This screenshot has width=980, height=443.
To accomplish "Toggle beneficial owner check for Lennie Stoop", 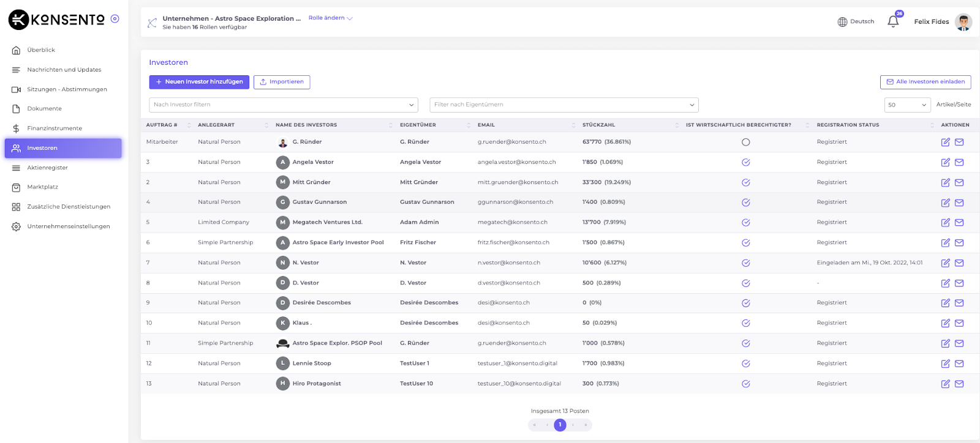I will (745, 363).
